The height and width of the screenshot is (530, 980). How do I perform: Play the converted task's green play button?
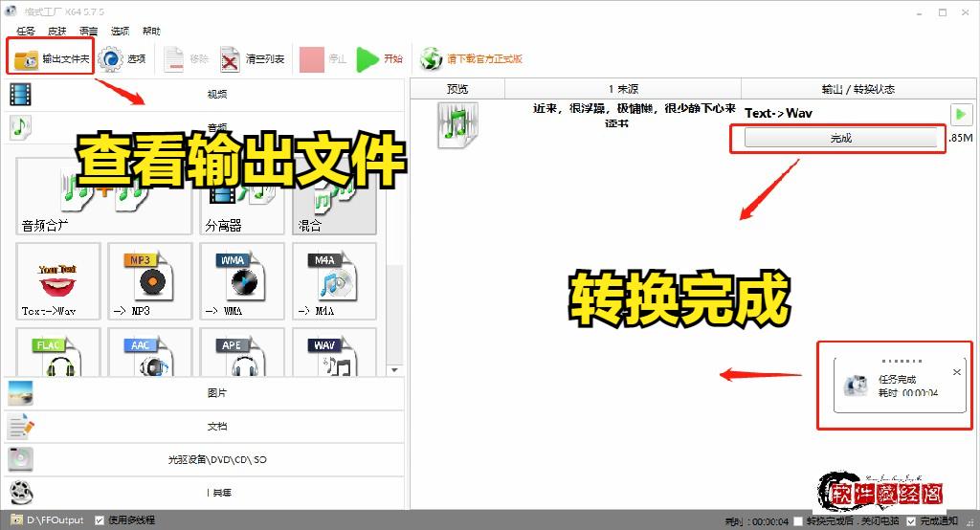[x=961, y=115]
